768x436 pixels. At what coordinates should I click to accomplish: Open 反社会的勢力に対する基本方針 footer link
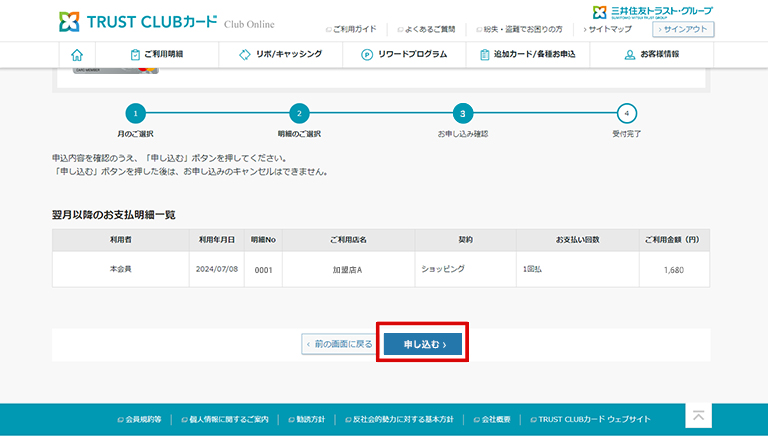pyautogui.click(x=399, y=419)
